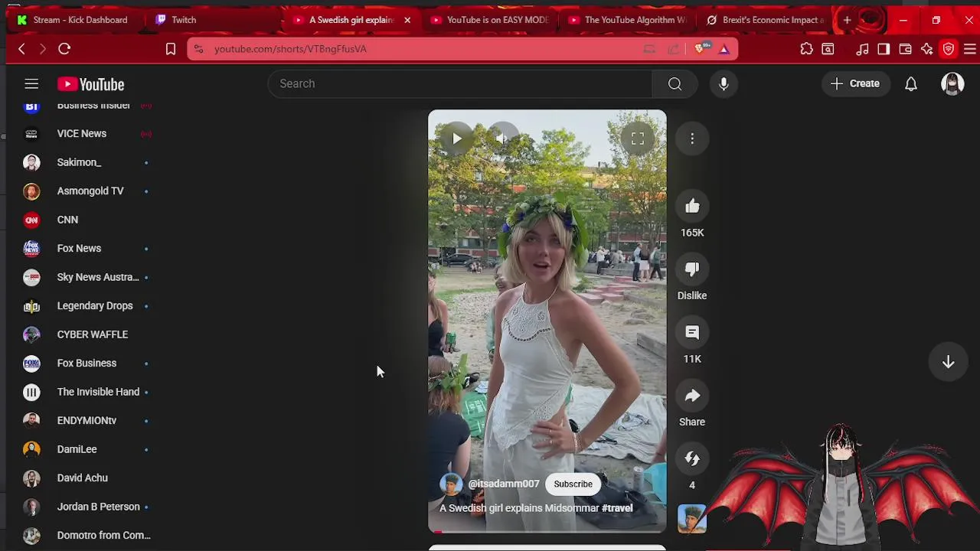Open the Remix button
This screenshot has width=980, height=551.
[x=692, y=458]
